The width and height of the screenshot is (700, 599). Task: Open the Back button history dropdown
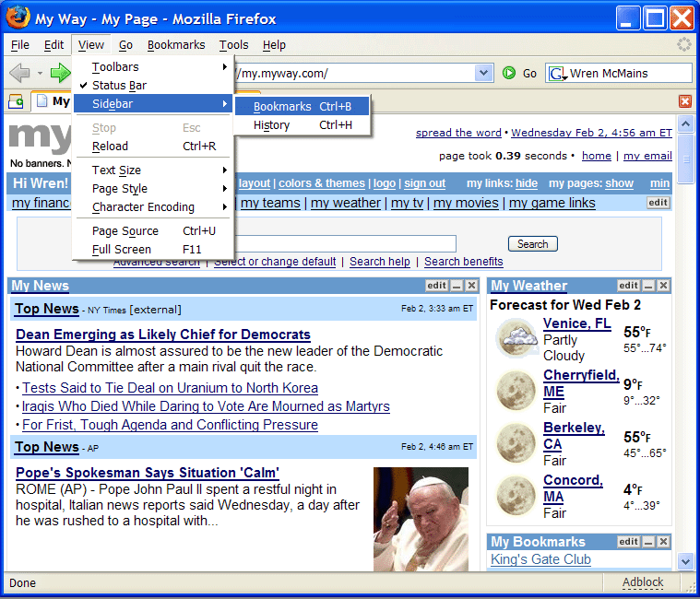coord(40,73)
